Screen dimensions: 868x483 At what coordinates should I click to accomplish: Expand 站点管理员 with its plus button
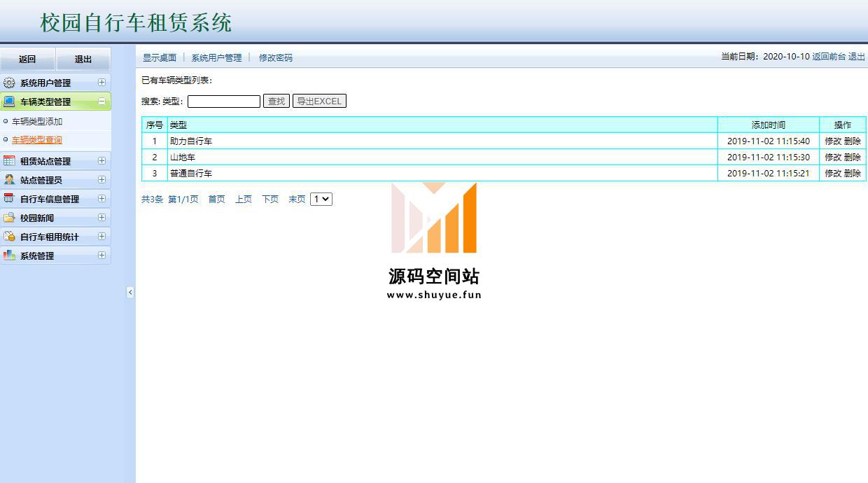pyautogui.click(x=101, y=179)
